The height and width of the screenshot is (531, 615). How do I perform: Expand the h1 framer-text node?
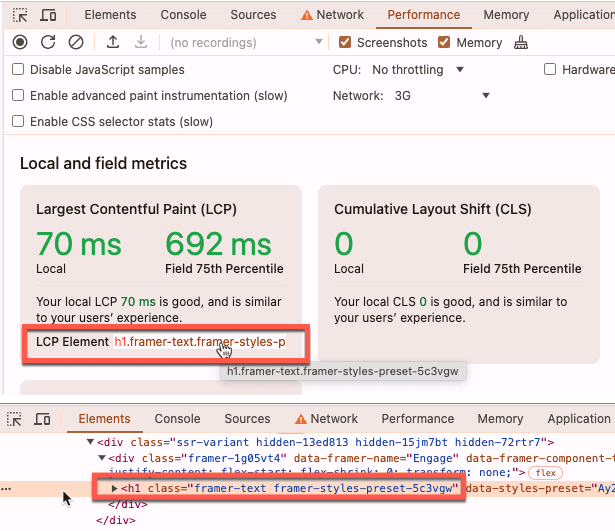click(x=115, y=489)
